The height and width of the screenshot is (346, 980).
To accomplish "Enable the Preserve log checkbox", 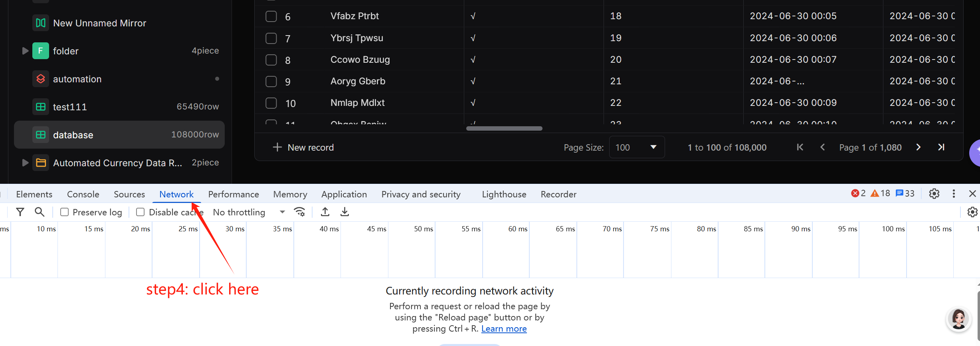I will click(x=64, y=212).
